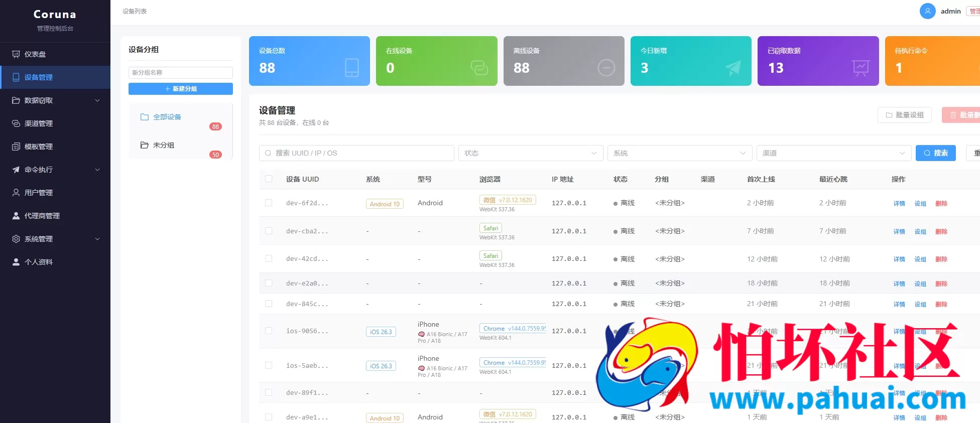This screenshot has width=980, height=423.
Task: Click the 最近心跳 column header
Action: (833, 179)
